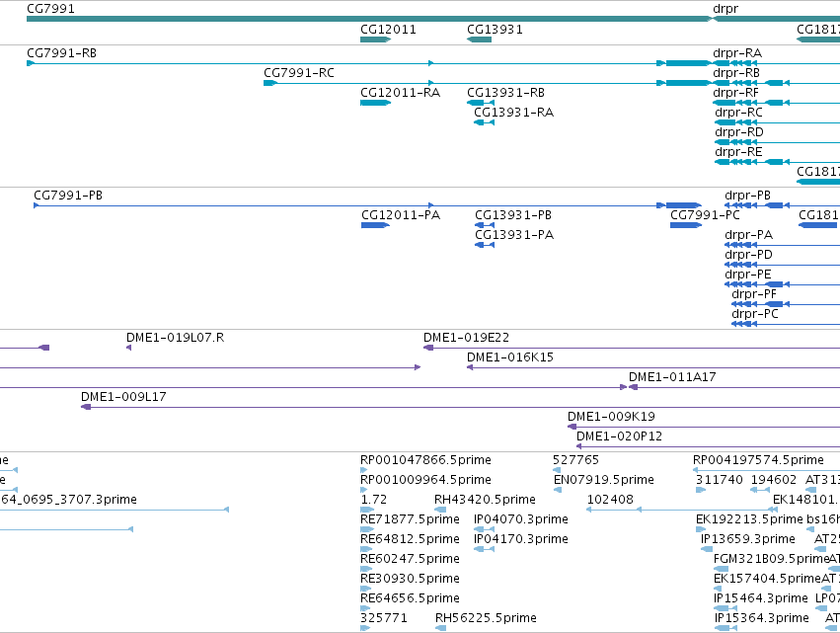Click EST IP15364.3prime
The width and height of the screenshot is (840, 633).
point(761,618)
